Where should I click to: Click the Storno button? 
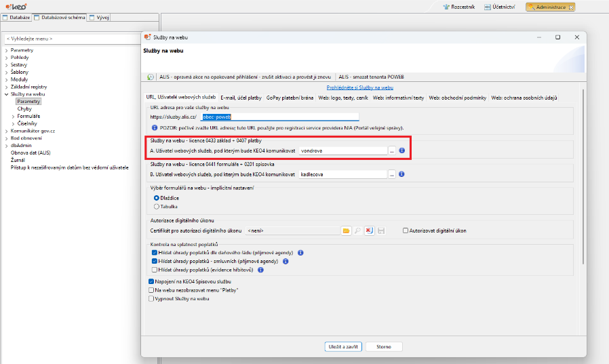[384, 346]
